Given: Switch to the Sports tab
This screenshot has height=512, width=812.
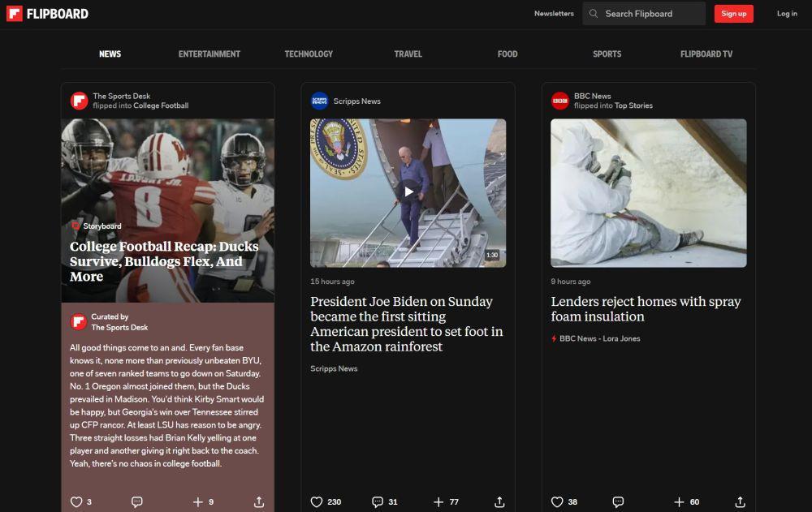Looking at the screenshot, I should tap(607, 54).
